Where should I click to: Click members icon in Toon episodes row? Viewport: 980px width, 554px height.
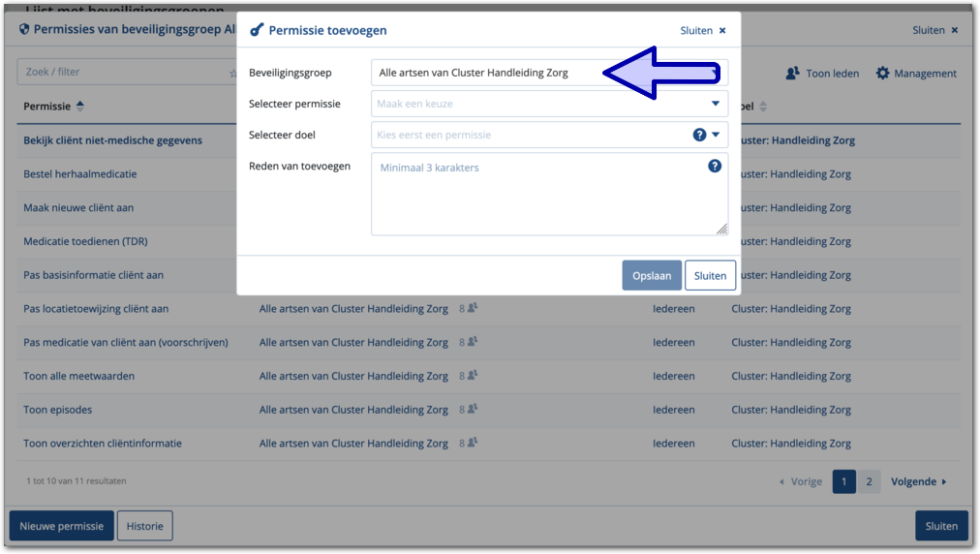(x=473, y=410)
